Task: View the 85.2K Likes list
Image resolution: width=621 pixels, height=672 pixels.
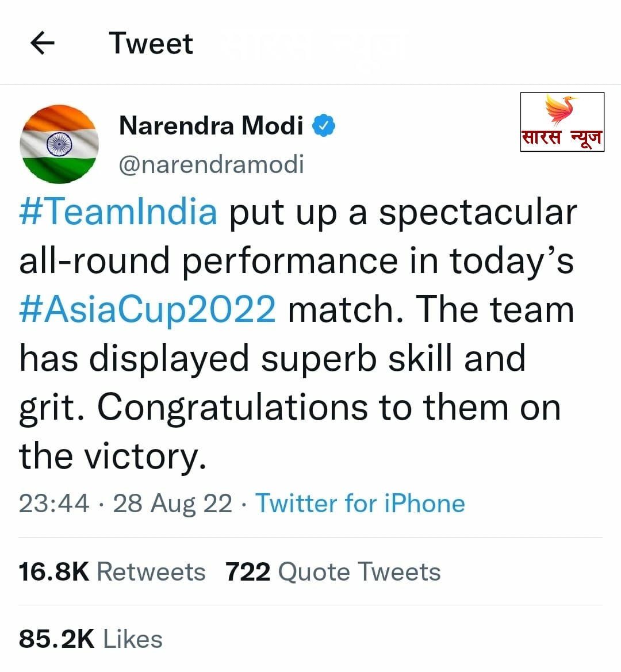Action: coord(90,639)
